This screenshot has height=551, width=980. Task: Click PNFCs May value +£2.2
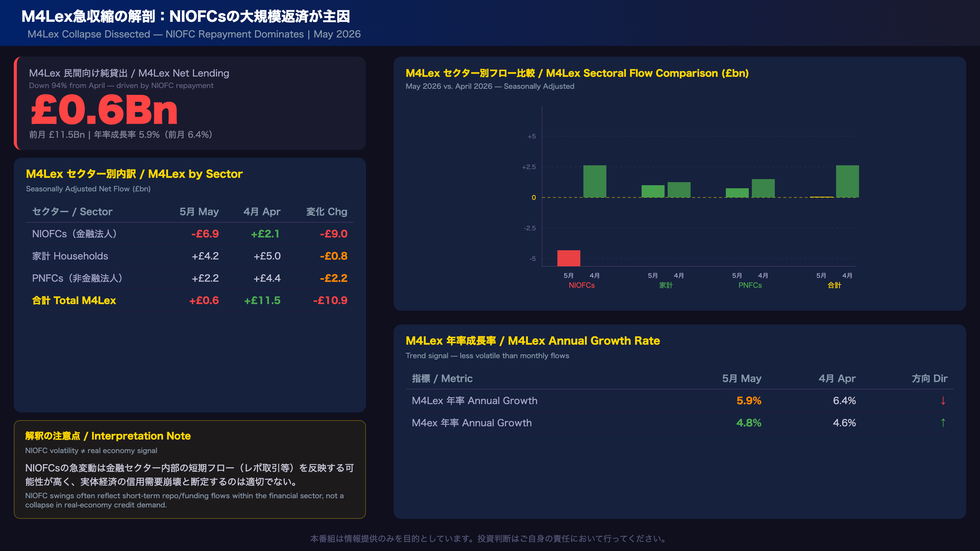(205, 278)
